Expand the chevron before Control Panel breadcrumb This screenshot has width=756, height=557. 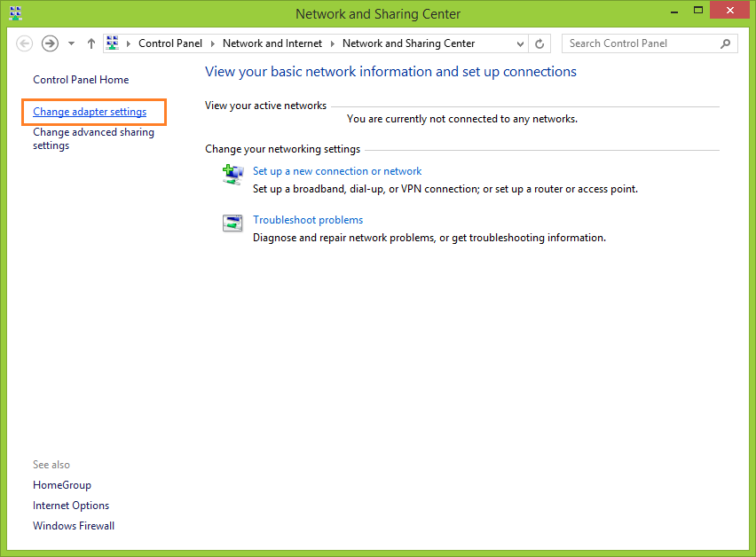(x=129, y=43)
